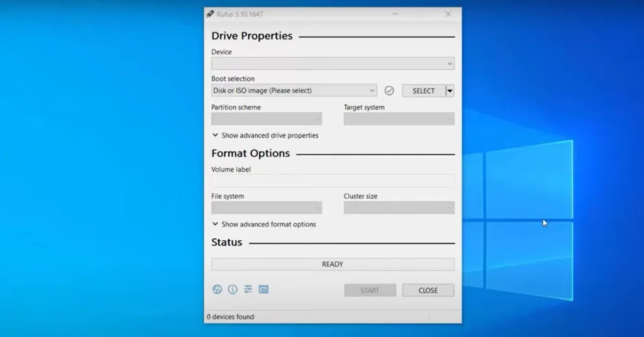Viewport: 644px width, 337px height.
Task: Open the Partition scheme dropdown
Action: [x=267, y=119]
